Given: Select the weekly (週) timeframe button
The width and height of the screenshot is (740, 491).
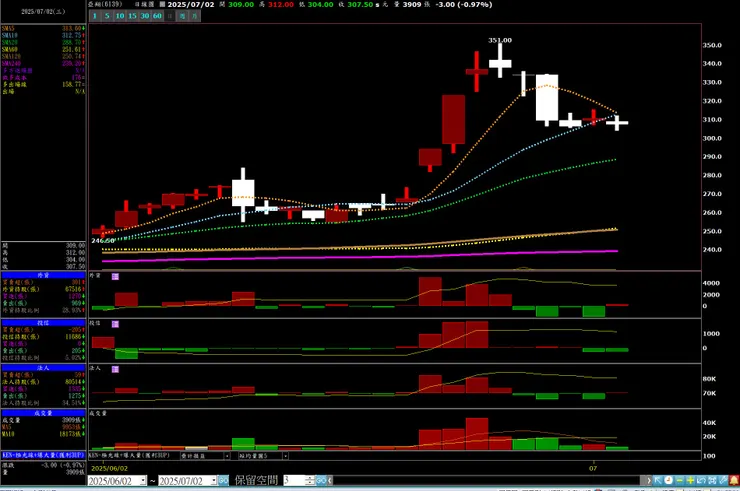Looking at the screenshot, I should (182, 16).
